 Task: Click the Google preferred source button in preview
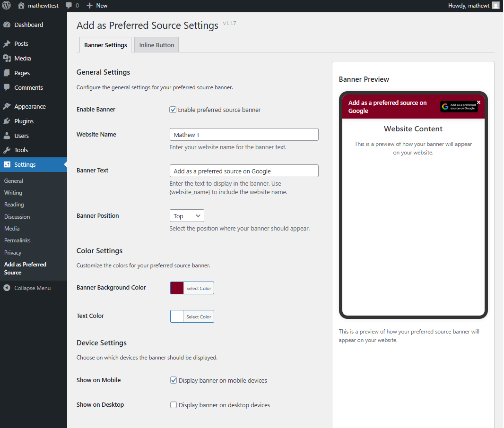(x=459, y=107)
